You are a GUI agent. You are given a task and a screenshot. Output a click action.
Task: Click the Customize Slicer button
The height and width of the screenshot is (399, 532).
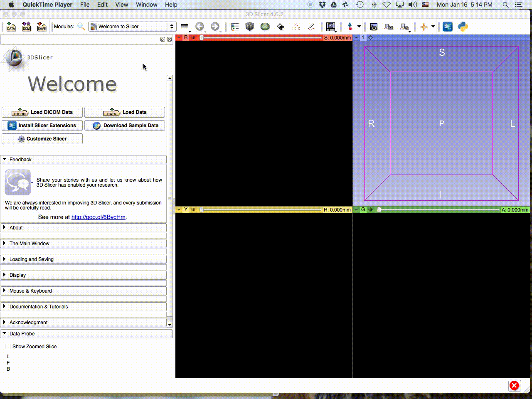tap(42, 139)
